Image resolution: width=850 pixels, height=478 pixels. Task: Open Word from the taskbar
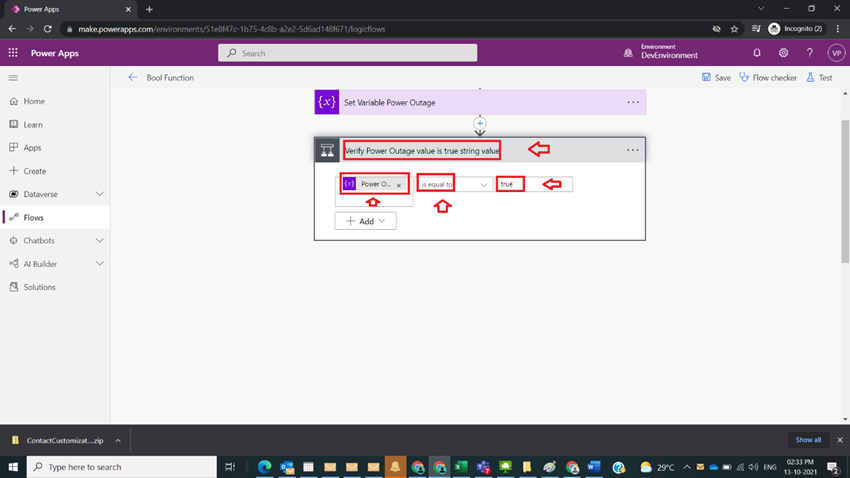tap(594, 467)
